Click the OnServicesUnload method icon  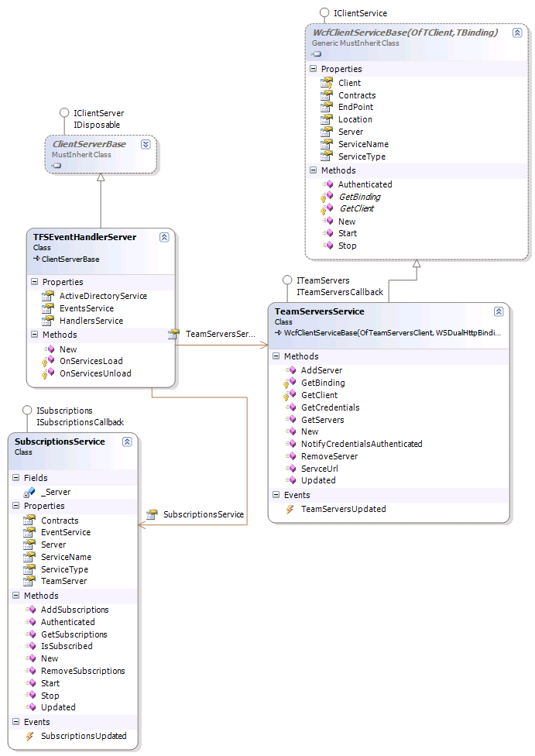point(48,373)
